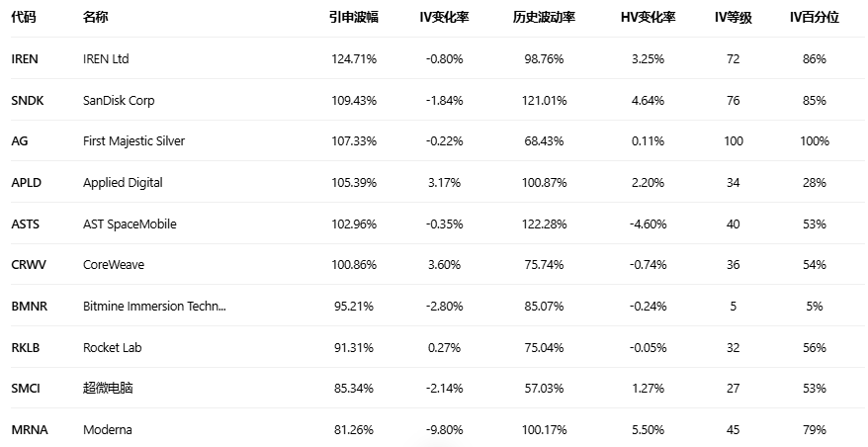
Task: Select the Bitmine Immersion Techn... name
Action: [154, 307]
